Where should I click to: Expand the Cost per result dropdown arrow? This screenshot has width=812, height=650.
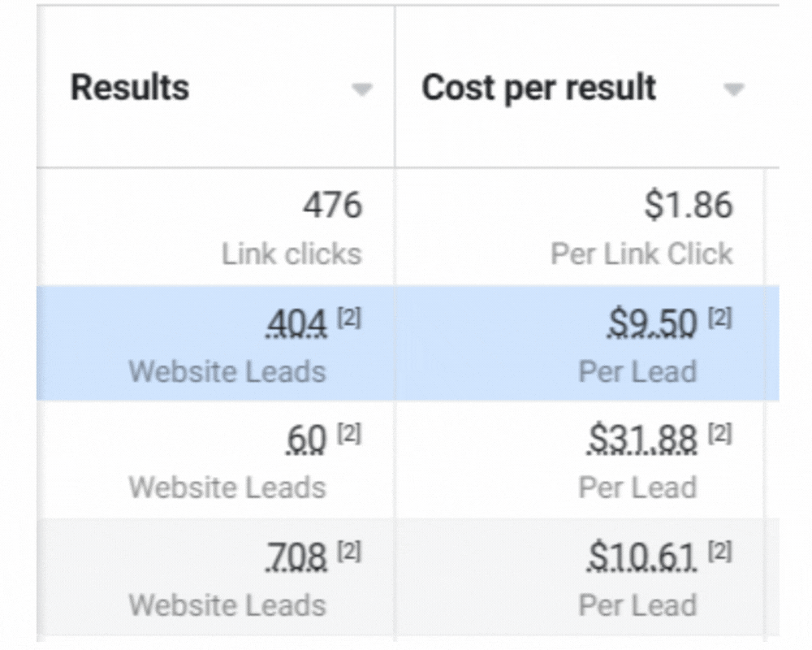click(x=734, y=89)
